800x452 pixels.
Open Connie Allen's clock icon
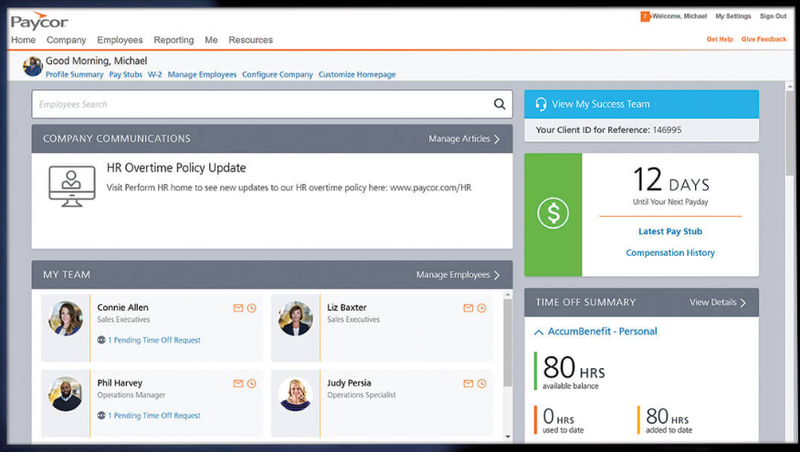point(252,308)
